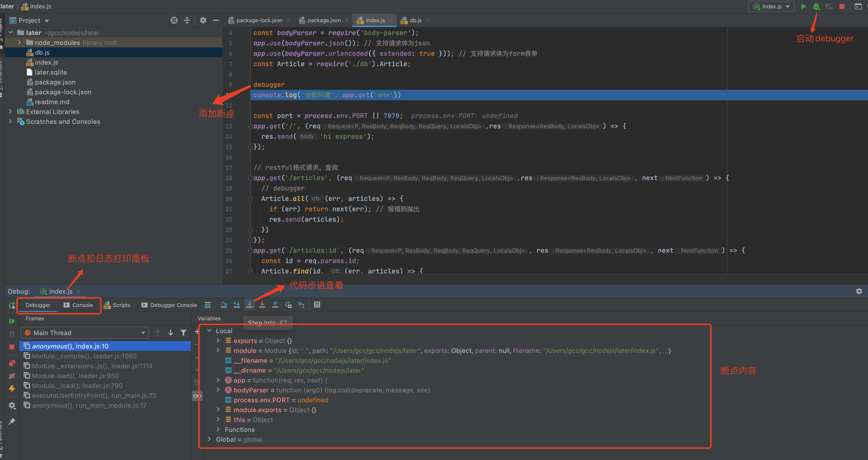Expand the bodyParser variable
This screenshot has height=460, width=868.
[218, 390]
